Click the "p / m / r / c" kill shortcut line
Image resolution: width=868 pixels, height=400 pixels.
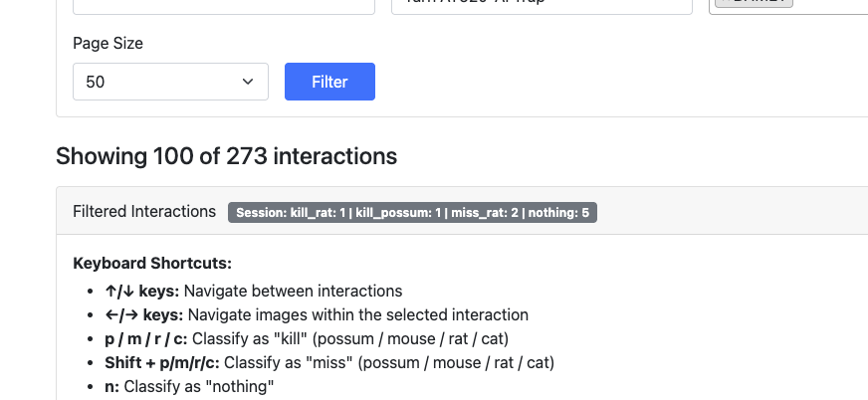coord(307,338)
